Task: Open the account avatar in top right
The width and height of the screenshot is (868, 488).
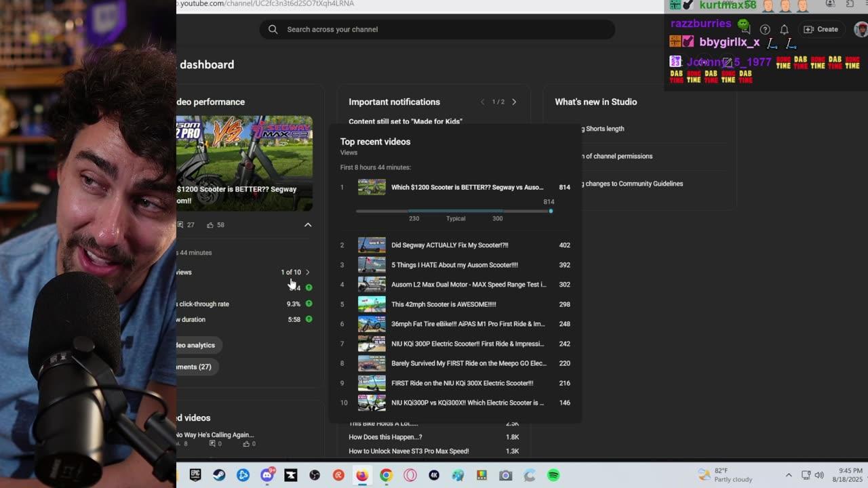Action: click(861, 29)
